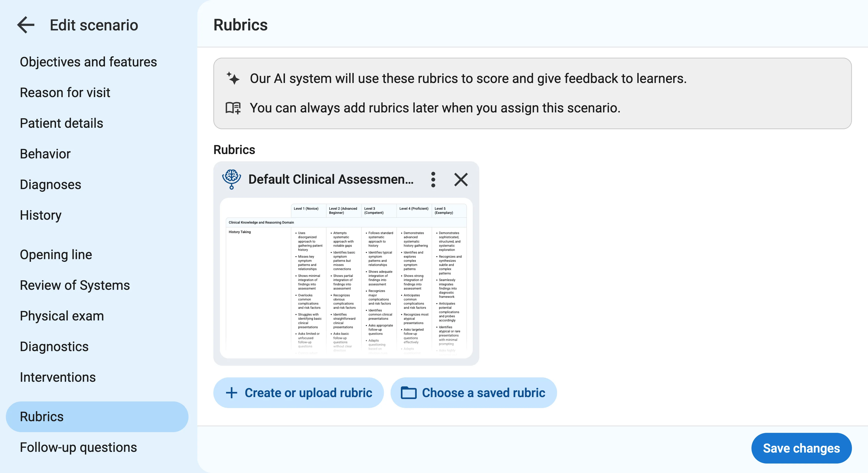Open the Review of Systems section
The width and height of the screenshot is (868, 473).
pyautogui.click(x=75, y=285)
